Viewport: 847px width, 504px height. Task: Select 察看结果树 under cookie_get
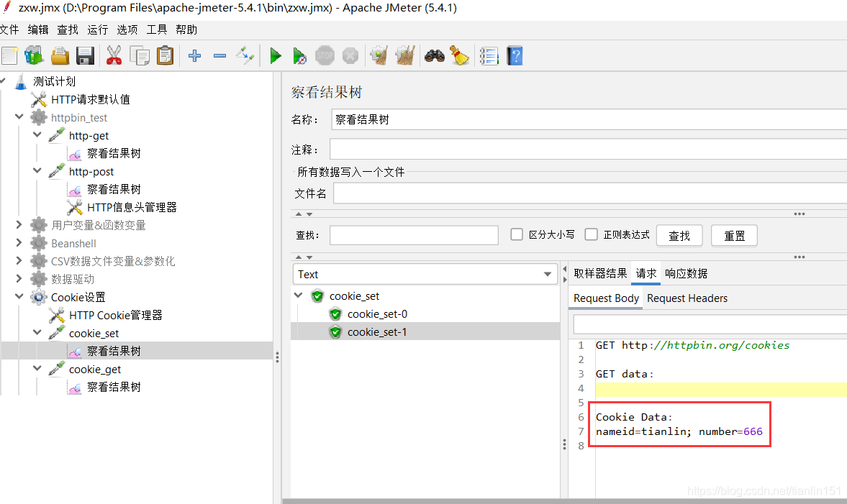[114, 387]
